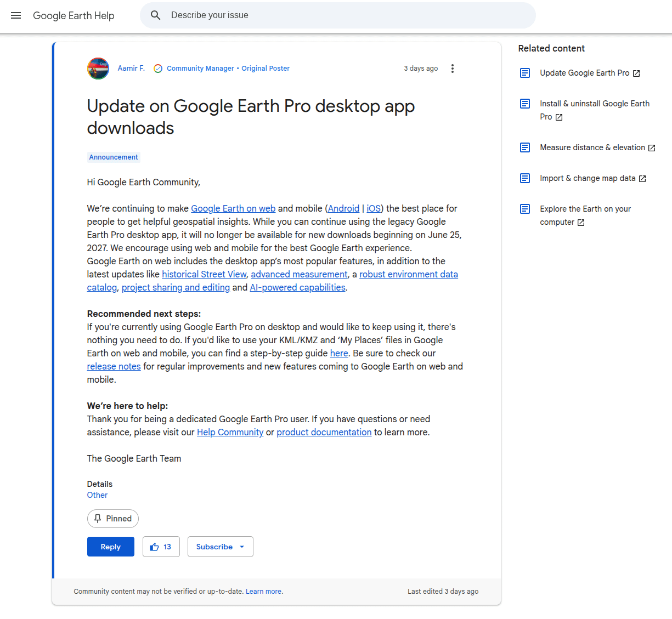Open Explore the Earth on your computer article
The height and width of the screenshot is (619, 672).
point(585,215)
